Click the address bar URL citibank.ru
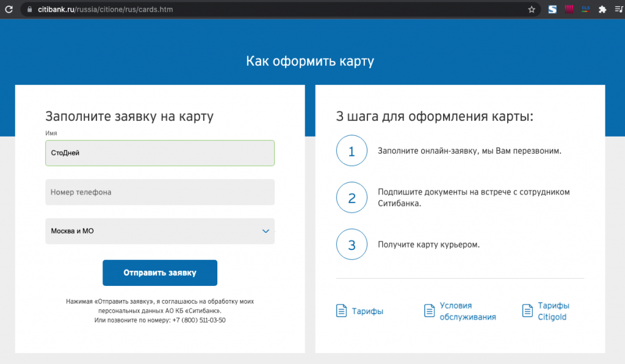The image size is (625, 364). coord(105,10)
